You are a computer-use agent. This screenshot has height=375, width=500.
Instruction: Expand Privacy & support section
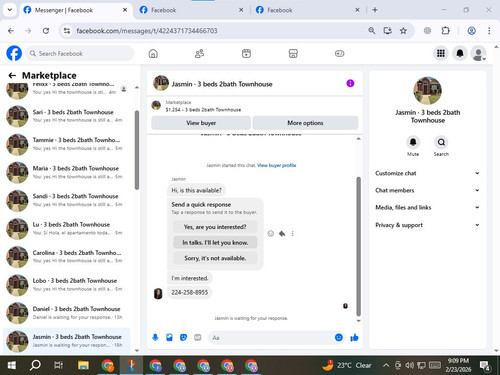[427, 225]
